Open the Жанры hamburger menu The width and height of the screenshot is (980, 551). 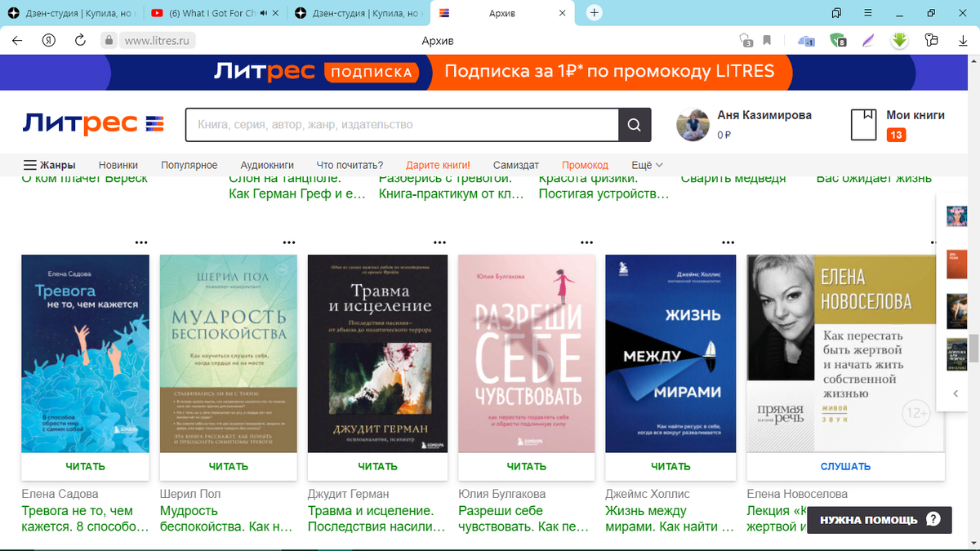point(49,165)
